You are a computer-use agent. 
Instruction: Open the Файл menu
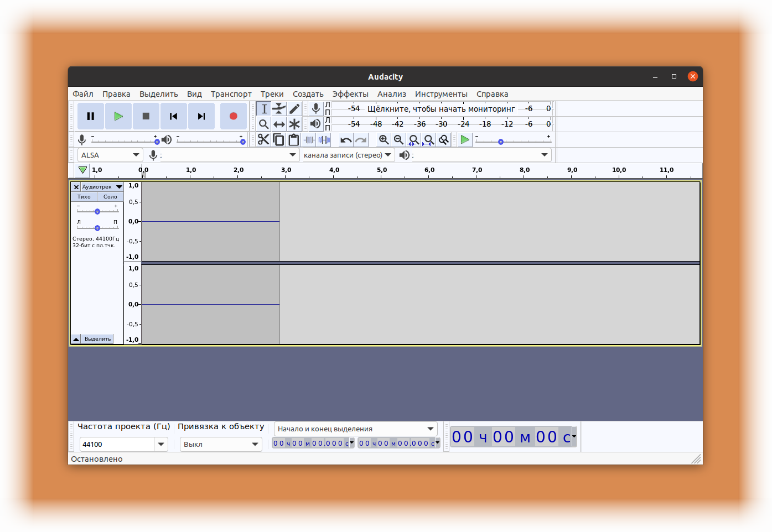pos(83,94)
